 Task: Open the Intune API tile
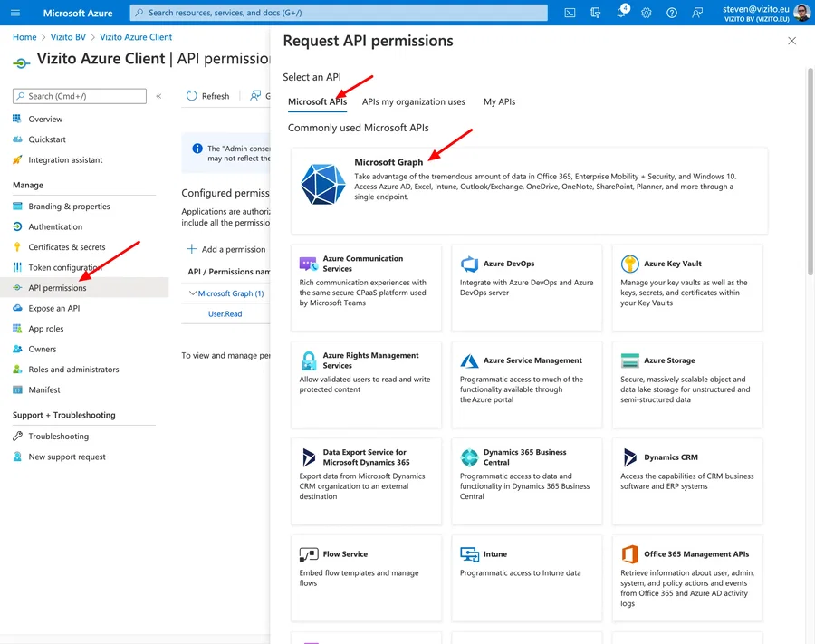pyautogui.click(x=527, y=571)
